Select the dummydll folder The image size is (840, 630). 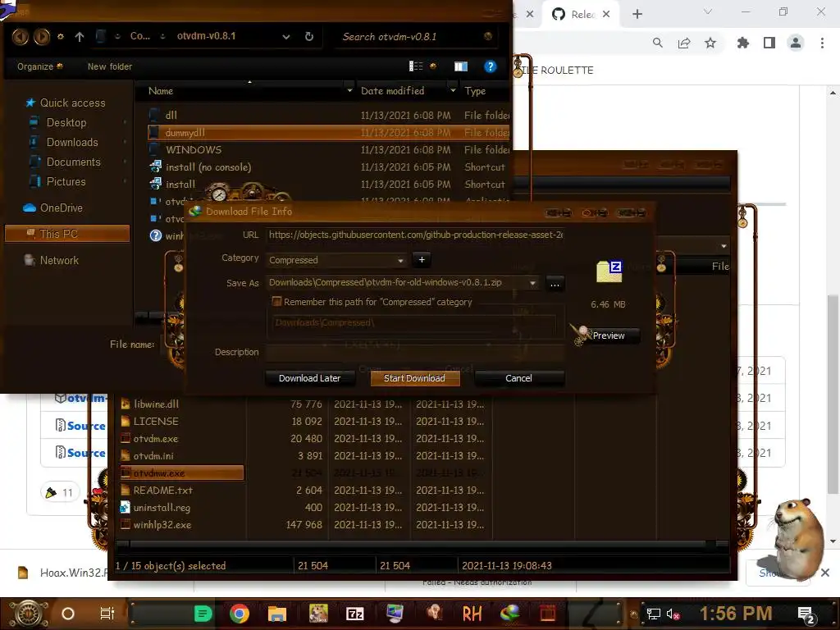(x=328, y=132)
